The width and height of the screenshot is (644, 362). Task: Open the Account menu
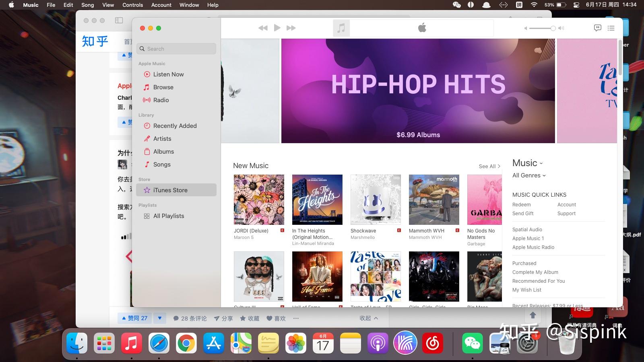click(x=161, y=5)
